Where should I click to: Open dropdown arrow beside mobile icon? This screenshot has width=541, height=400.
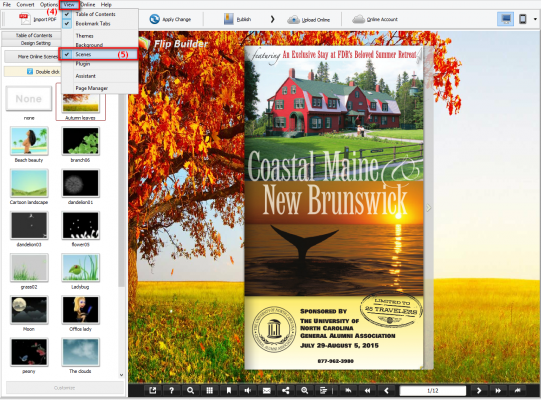[535, 19]
